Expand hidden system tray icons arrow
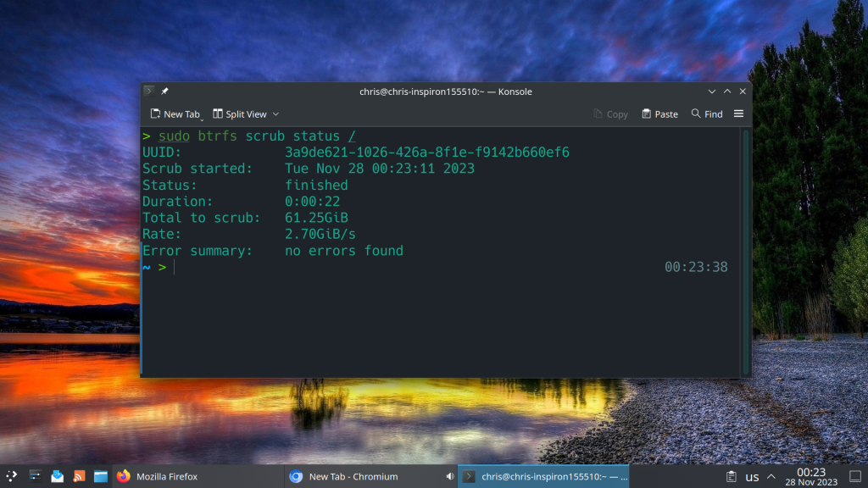The height and width of the screenshot is (488, 868). point(771,476)
